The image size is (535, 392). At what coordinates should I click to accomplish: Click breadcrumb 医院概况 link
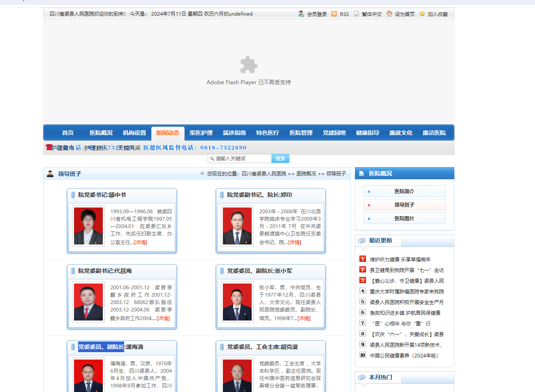click(306, 174)
